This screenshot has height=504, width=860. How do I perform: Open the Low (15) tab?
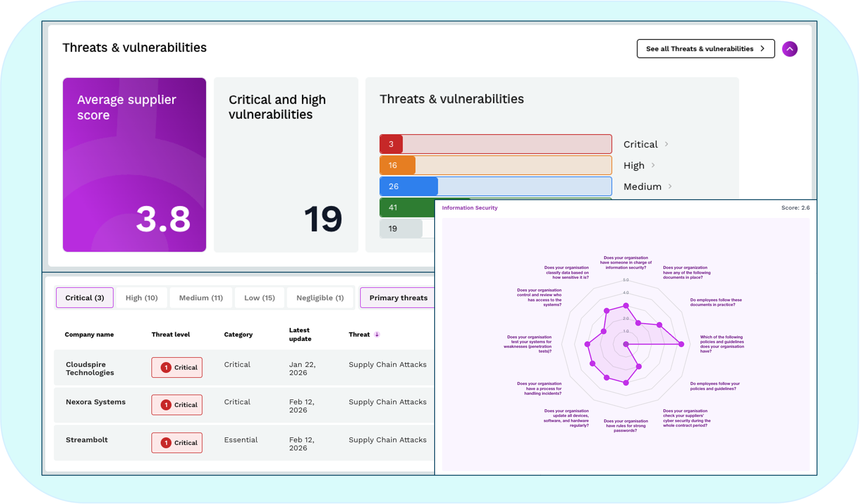click(x=259, y=298)
